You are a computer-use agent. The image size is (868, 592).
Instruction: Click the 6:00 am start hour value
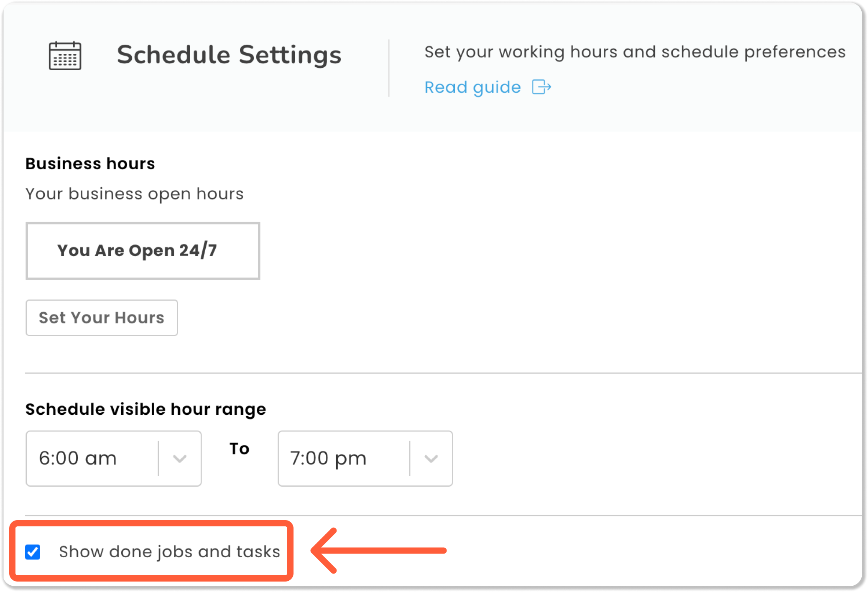point(78,459)
